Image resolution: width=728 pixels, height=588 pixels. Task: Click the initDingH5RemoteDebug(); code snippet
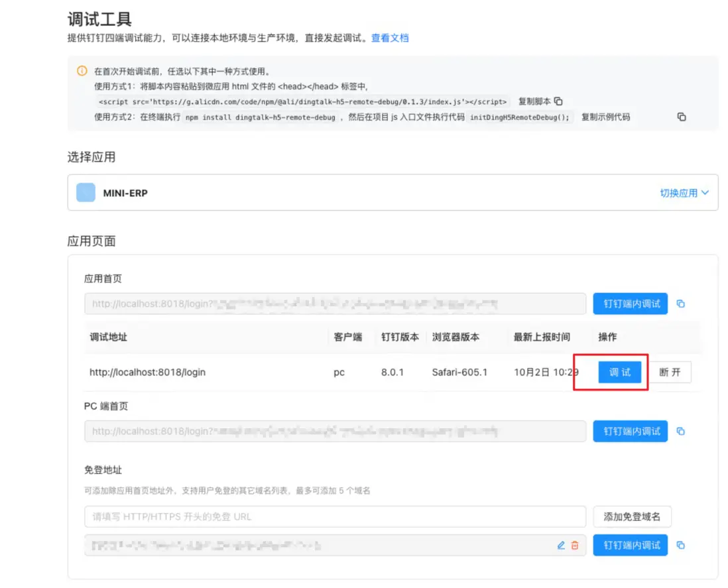(520, 117)
